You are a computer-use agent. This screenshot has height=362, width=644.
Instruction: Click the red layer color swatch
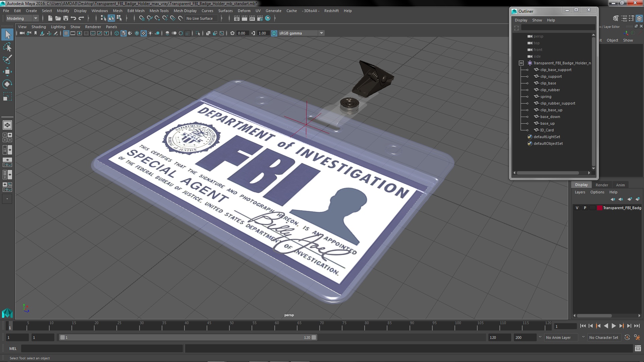coord(599,208)
